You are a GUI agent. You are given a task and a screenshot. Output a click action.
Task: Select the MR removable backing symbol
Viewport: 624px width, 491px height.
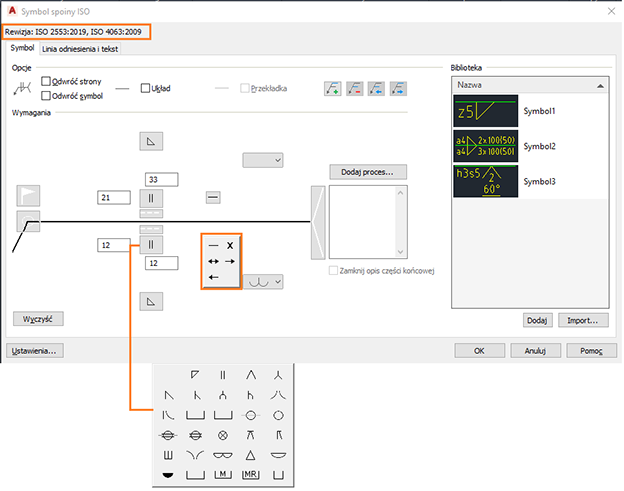click(x=250, y=474)
